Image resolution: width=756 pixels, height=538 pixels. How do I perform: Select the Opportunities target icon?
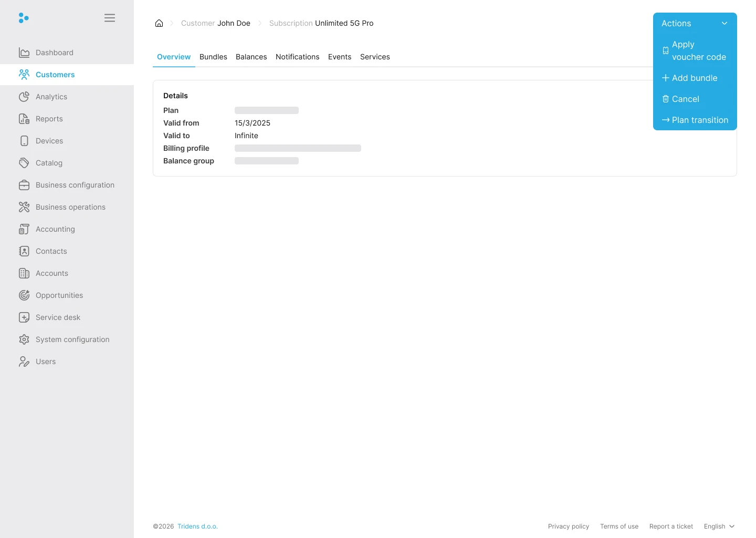[x=24, y=295]
